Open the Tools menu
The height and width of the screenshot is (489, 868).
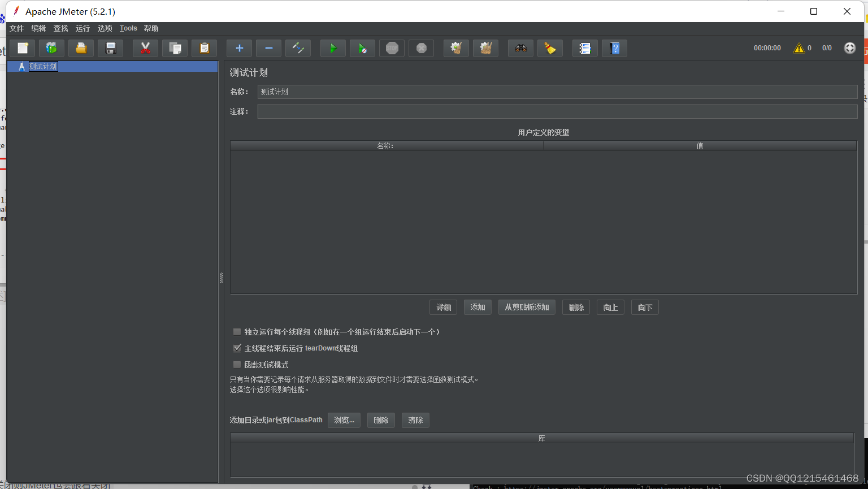point(128,28)
